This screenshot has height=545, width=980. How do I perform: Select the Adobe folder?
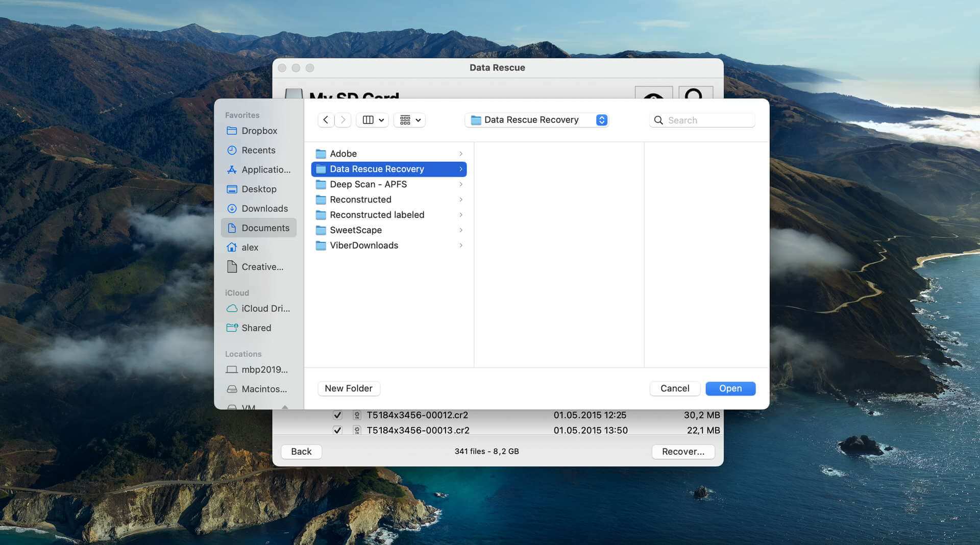point(389,154)
